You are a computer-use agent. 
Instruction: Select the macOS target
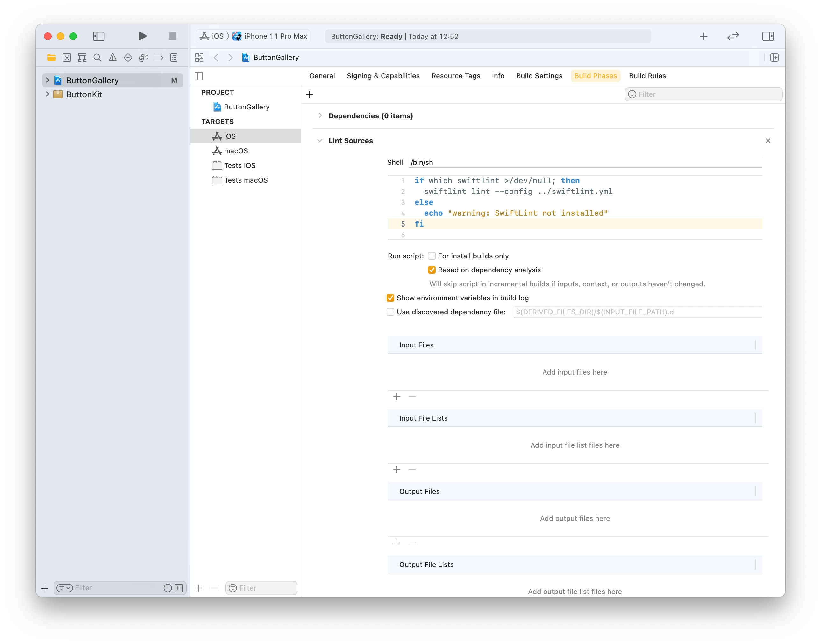tap(236, 151)
